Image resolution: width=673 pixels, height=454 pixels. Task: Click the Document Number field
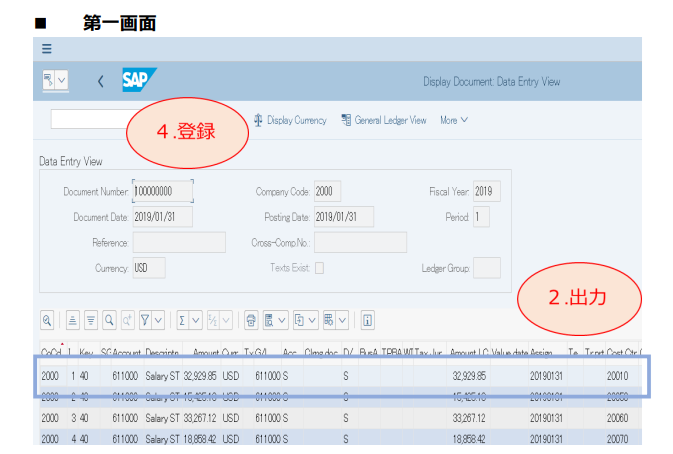(x=163, y=191)
